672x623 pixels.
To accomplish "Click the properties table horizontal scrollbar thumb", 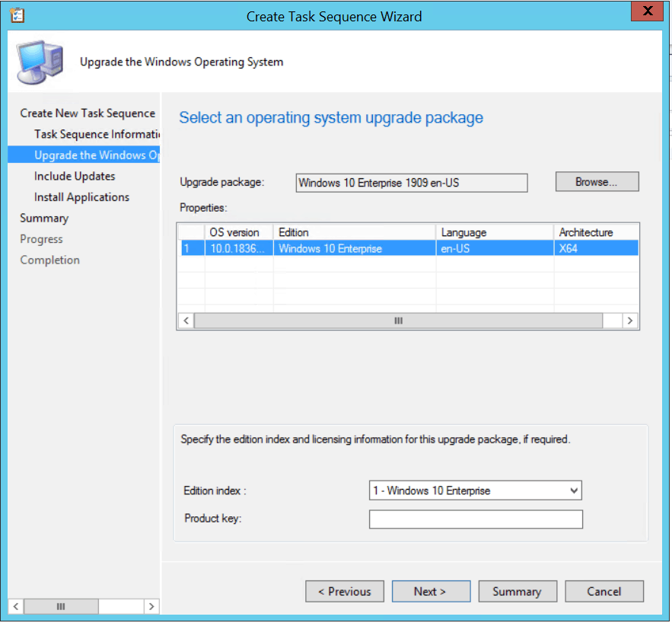I will 398,321.
